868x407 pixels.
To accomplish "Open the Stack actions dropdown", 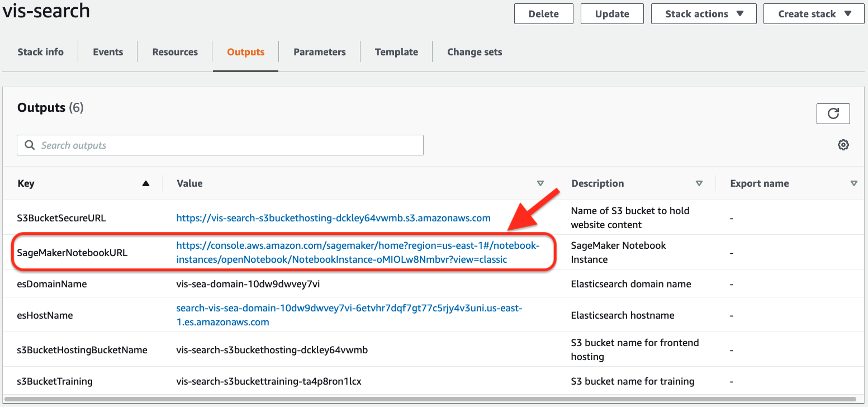I will pyautogui.click(x=704, y=14).
